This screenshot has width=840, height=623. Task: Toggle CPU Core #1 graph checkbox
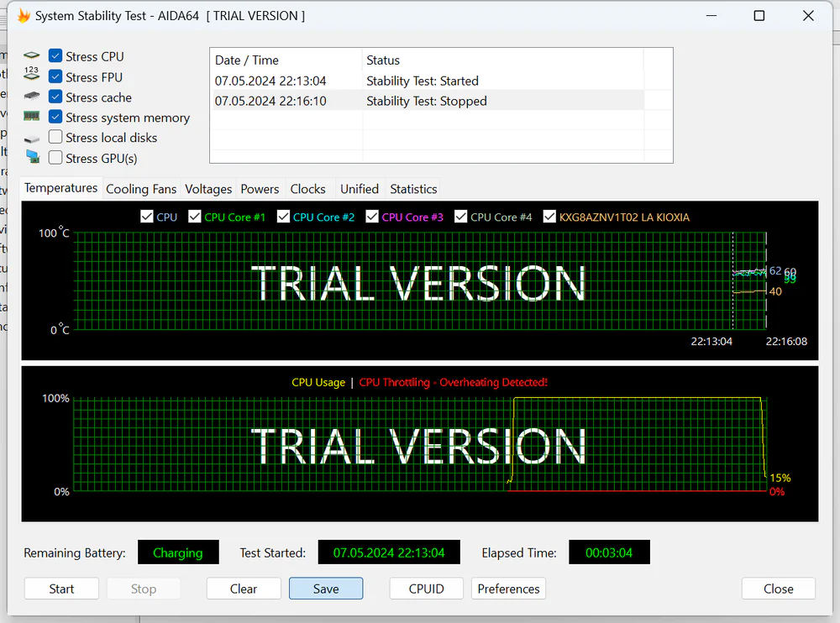(x=195, y=217)
